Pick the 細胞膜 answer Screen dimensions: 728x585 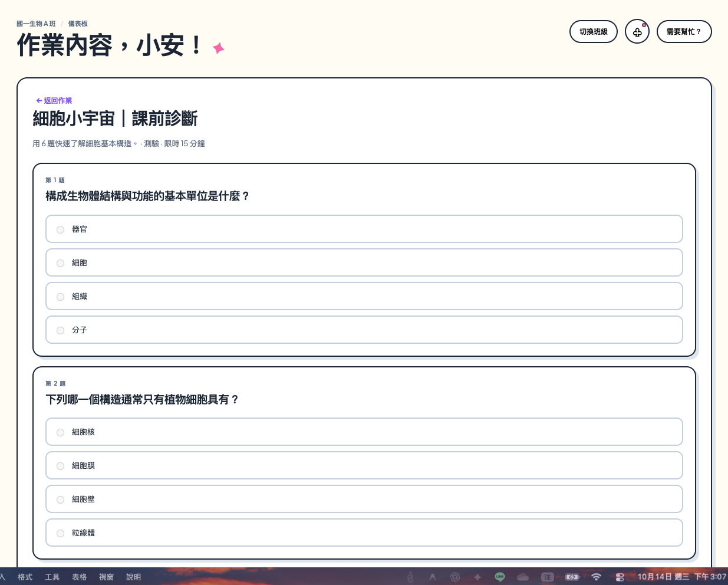364,465
